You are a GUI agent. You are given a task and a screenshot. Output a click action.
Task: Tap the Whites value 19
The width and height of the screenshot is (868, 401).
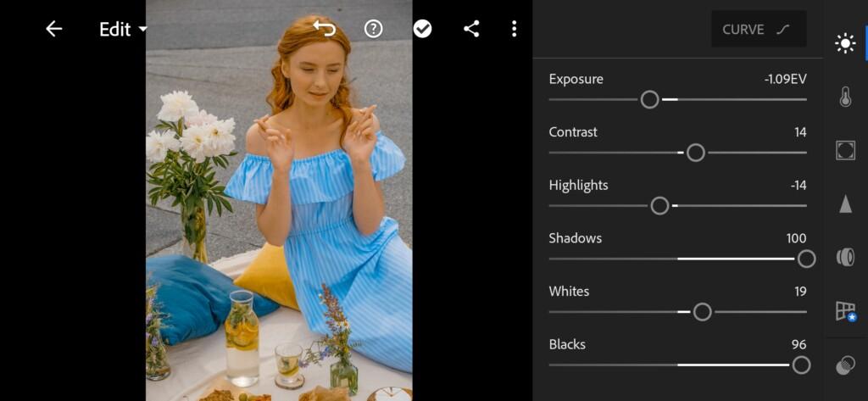(800, 292)
